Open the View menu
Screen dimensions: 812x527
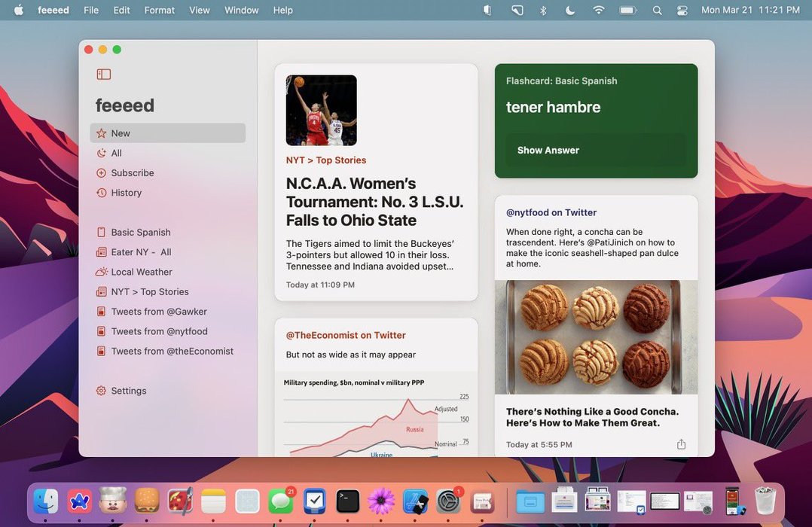click(x=200, y=10)
